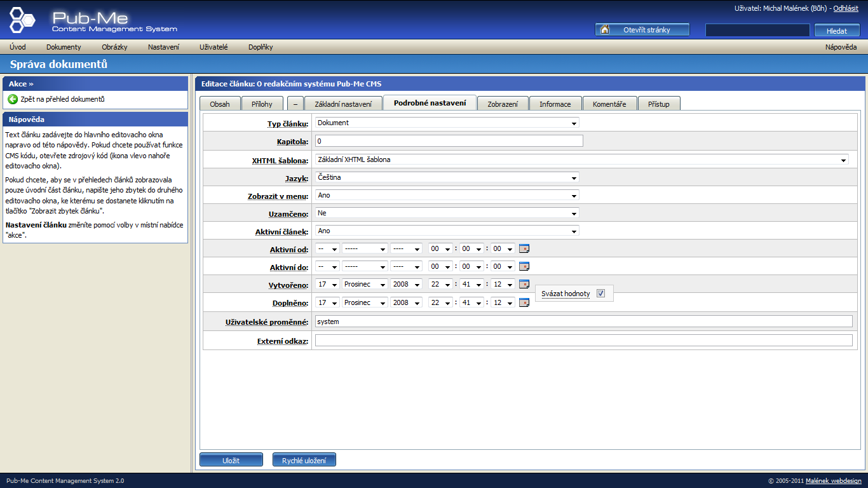Open the Doplňky menu
Viewport: 868px width, 488px height.
point(261,47)
